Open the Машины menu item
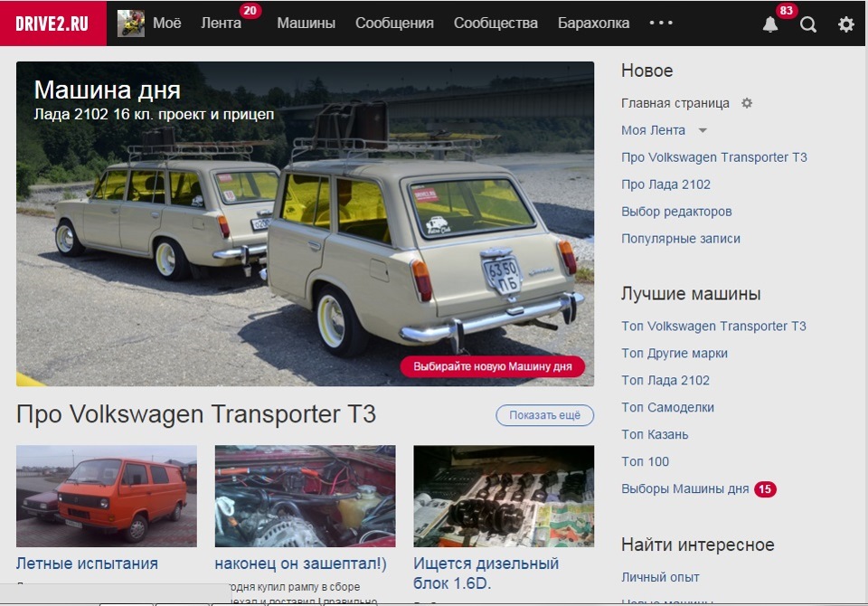This screenshot has width=868, height=606. click(x=307, y=24)
